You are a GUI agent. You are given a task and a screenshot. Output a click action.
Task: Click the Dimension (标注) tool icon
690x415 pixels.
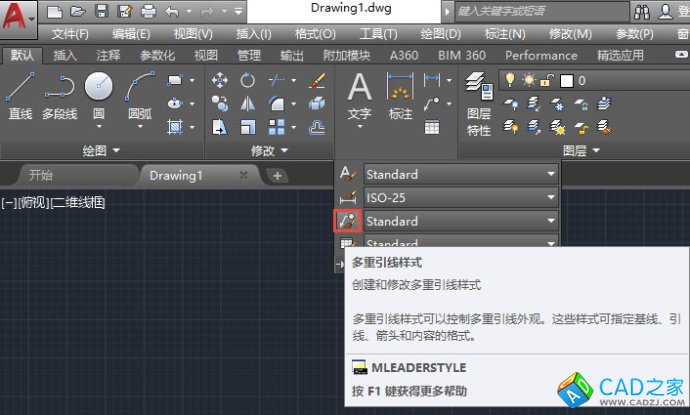pyautogui.click(x=400, y=96)
